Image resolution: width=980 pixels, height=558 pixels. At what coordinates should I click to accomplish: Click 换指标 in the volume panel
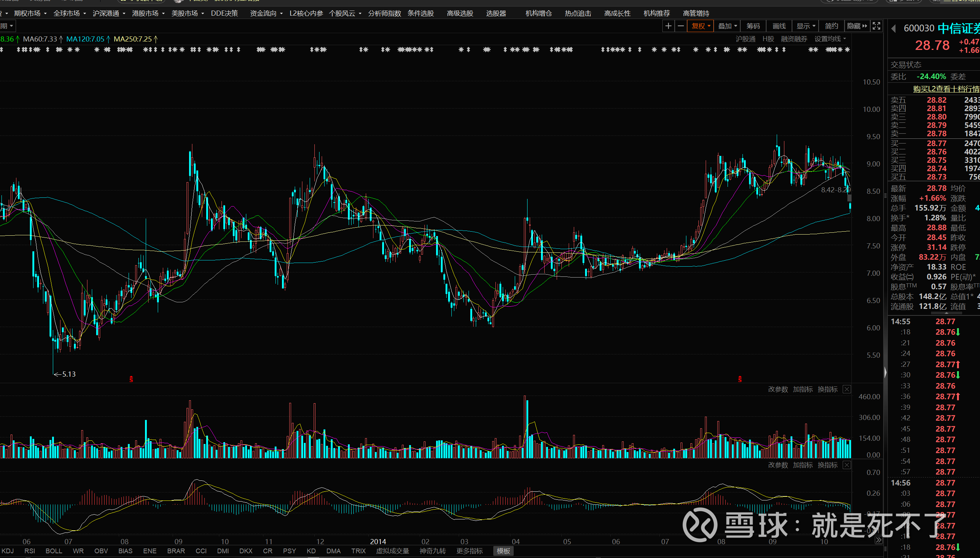pos(827,389)
